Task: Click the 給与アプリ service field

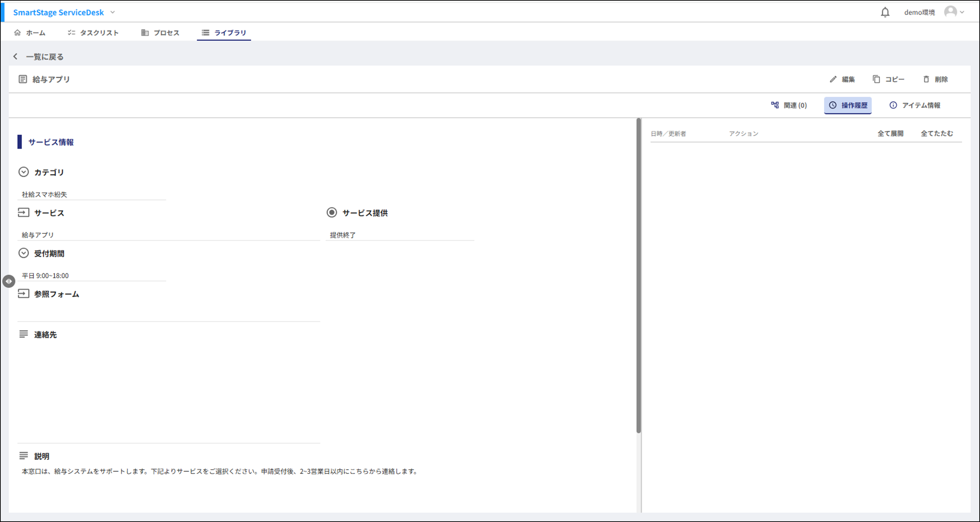Action: pyautogui.click(x=169, y=235)
